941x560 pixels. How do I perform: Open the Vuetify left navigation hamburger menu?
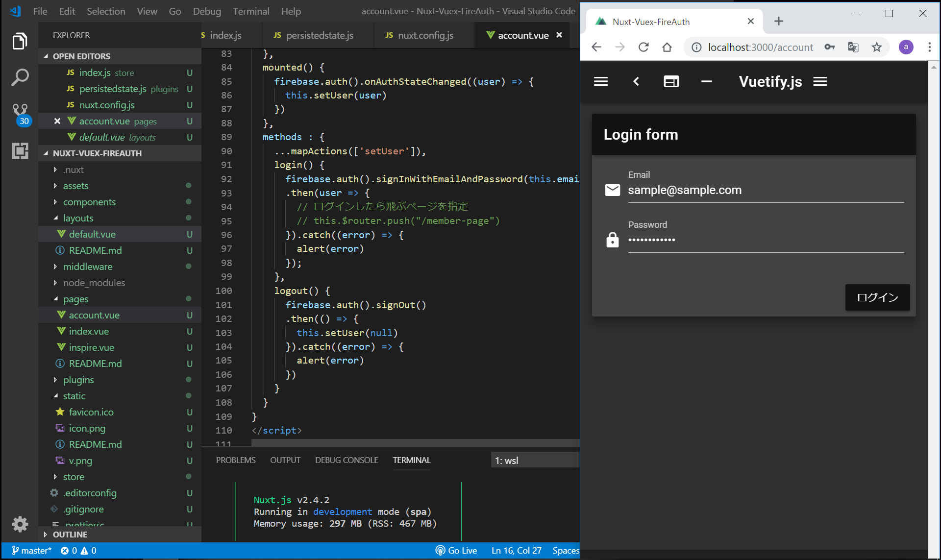[601, 81]
